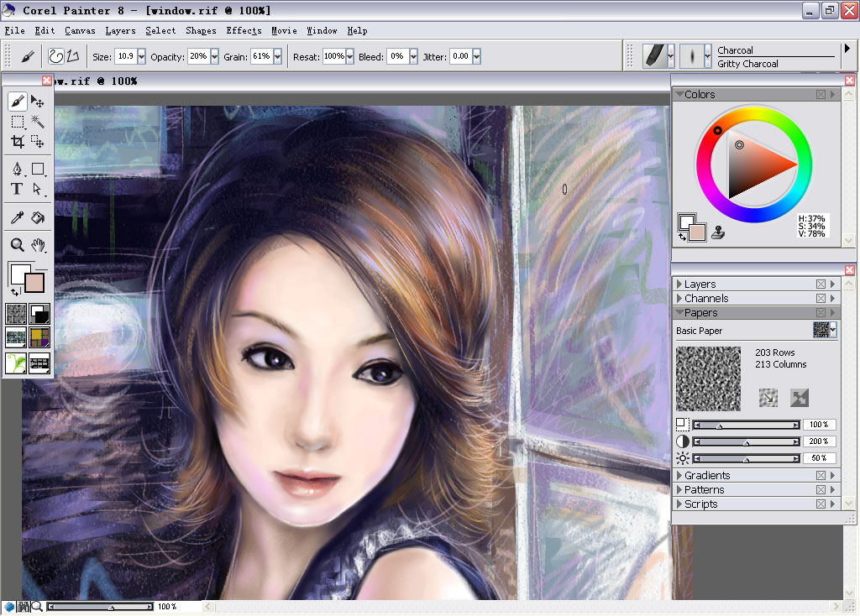Close the Channels palette with its X box
The image size is (860, 616).
click(x=821, y=298)
